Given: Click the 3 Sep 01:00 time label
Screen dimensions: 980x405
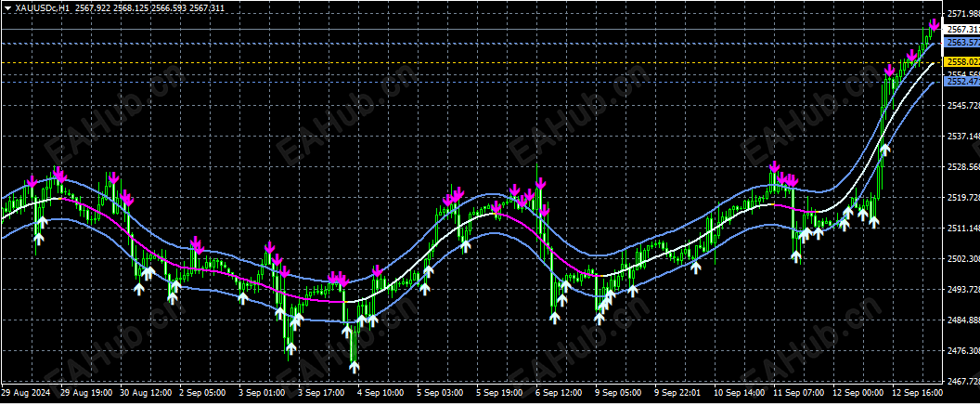Looking at the screenshot, I should click(262, 393).
